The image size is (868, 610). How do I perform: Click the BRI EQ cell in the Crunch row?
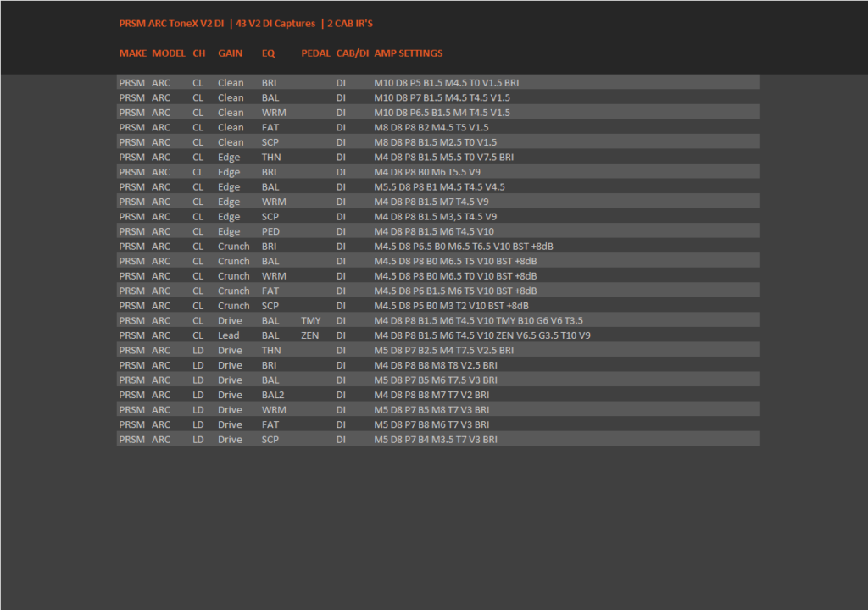269,247
